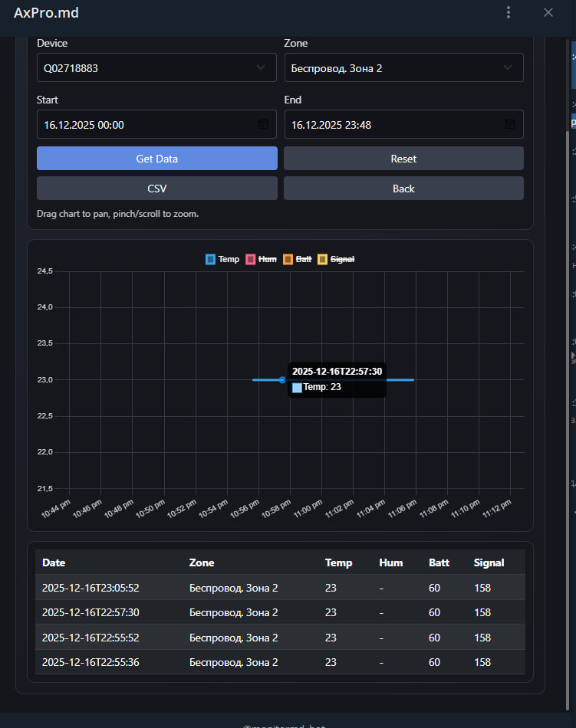Show the Hum series in legend
Screen dimensions: 576x728
(261, 259)
